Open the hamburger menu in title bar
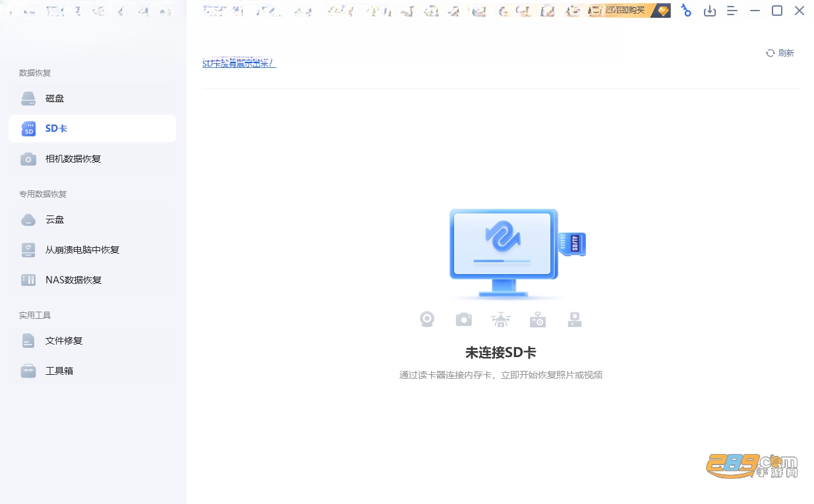The image size is (814, 504). click(x=732, y=11)
